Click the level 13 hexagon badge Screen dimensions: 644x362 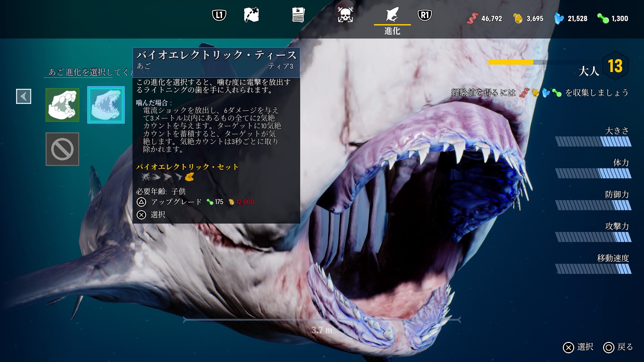(615, 66)
